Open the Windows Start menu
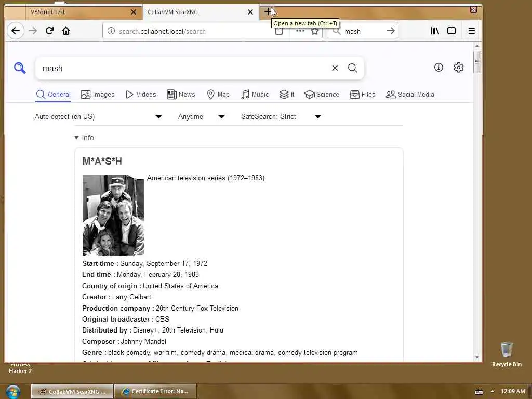This screenshot has height=399, width=532. click(13, 392)
